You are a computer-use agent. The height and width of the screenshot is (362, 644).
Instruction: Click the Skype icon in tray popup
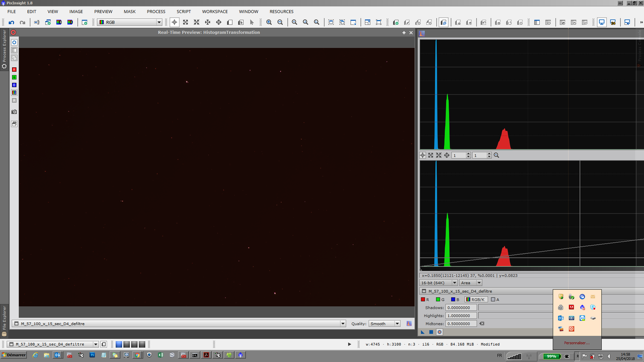593,307
